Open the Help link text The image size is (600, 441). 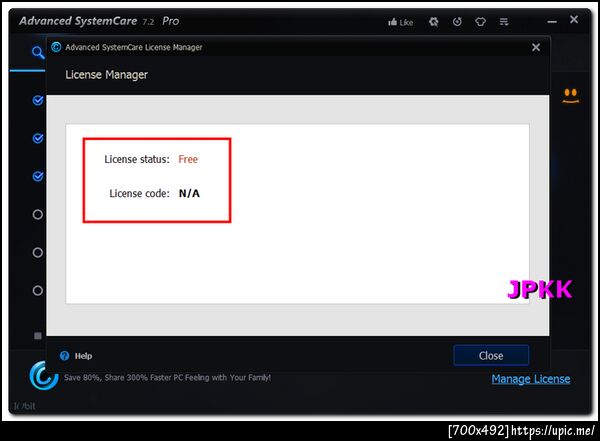point(83,356)
